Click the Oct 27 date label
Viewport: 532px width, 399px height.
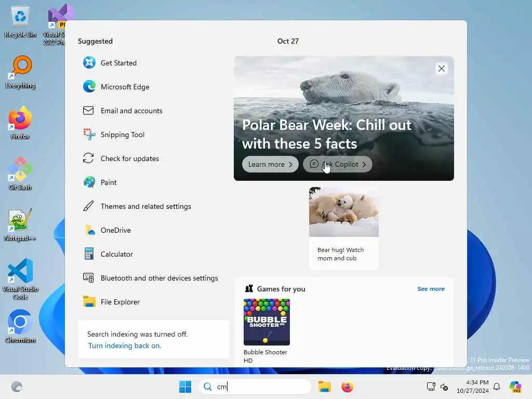click(x=288, y=41)
